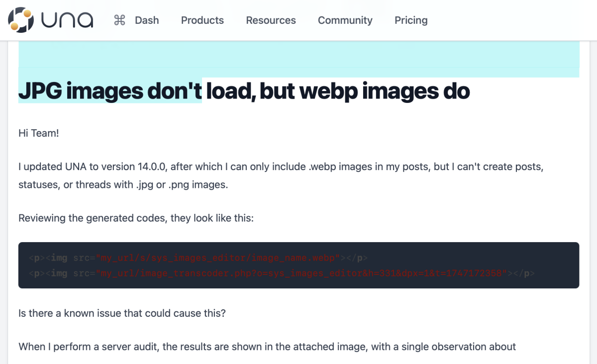The width and height of the screenshot is (597, 364).
Task: Click the UNA wordmark text
Action: click(67, 20)
